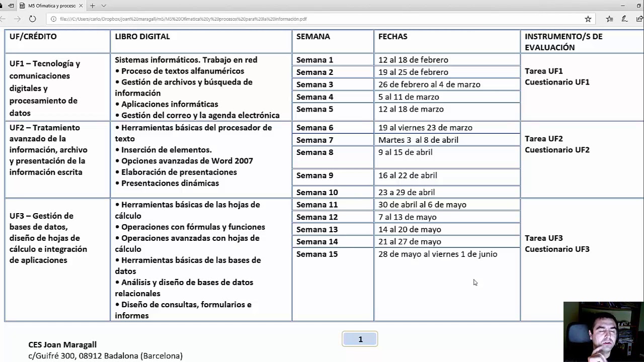Click the date 14 al 20 de mayo

pyautogui.click(x=410, y=229)
